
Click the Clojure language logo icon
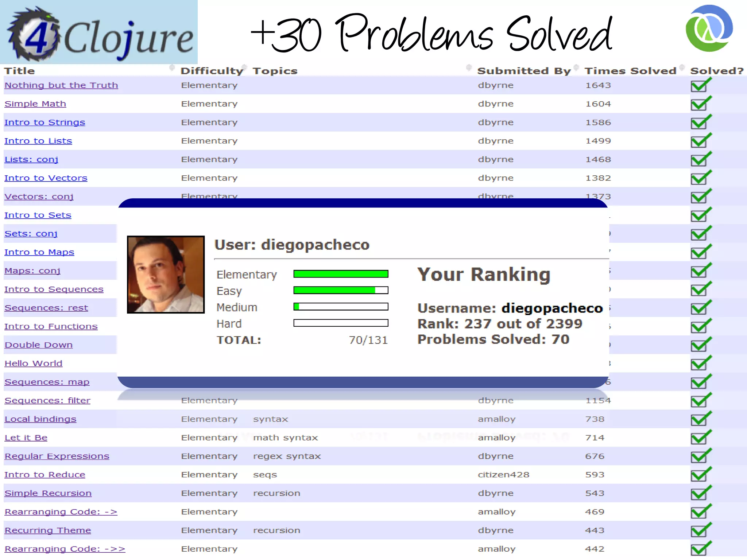tap(709, 28)
